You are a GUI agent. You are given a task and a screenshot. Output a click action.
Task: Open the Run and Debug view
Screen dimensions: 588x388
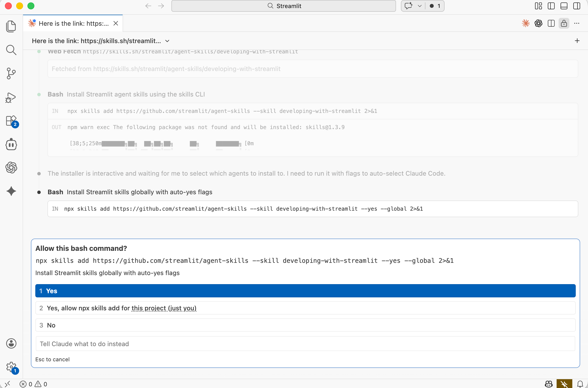click(11, 97)
